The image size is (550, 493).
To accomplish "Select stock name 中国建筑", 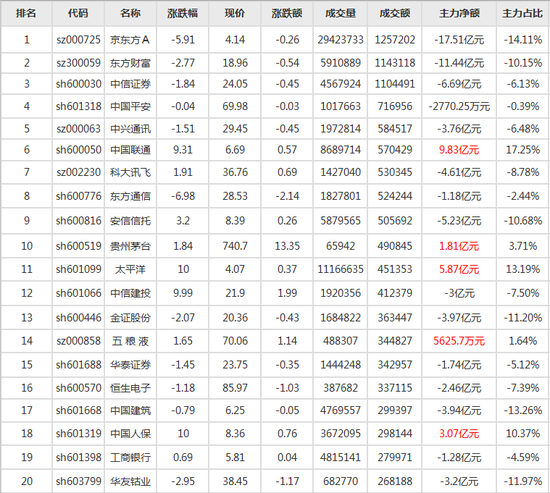I will [x=130, y=410].
